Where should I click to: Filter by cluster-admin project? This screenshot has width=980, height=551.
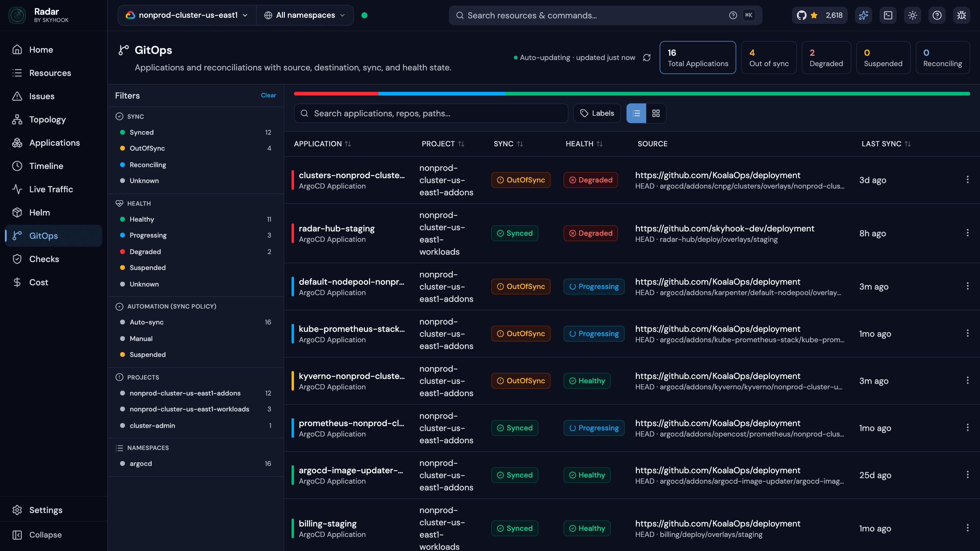pyautogui.click(x=196, y=425)
